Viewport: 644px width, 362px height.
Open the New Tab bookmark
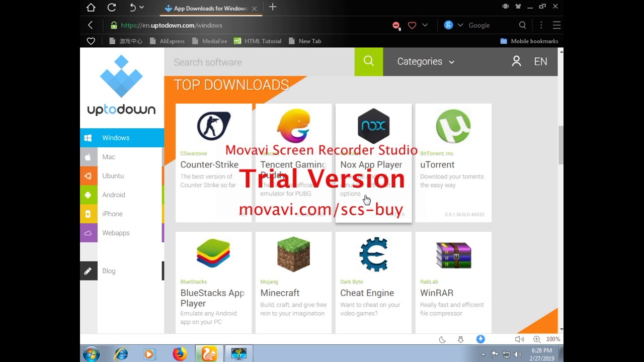[x=305, y=41]
